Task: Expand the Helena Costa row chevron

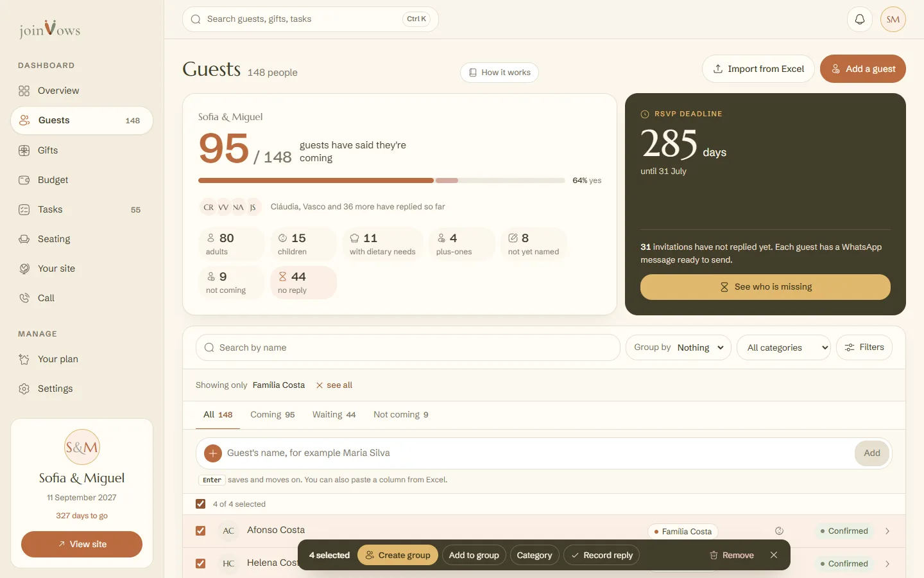Action: tap(887, 564)
